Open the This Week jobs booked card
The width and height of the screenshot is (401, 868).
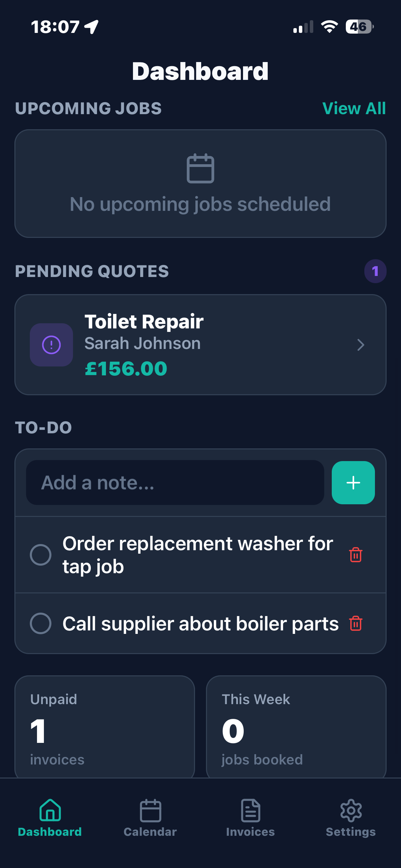[x=296, y=727]
